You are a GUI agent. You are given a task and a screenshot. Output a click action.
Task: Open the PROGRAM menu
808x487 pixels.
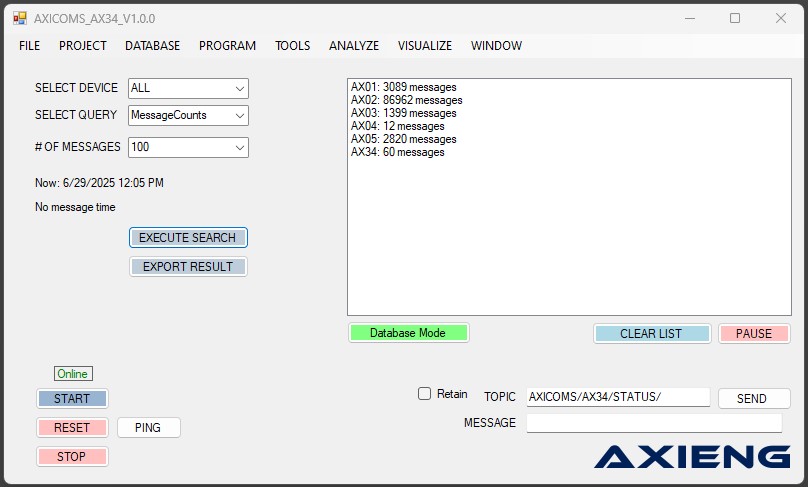tap(227, 46)
